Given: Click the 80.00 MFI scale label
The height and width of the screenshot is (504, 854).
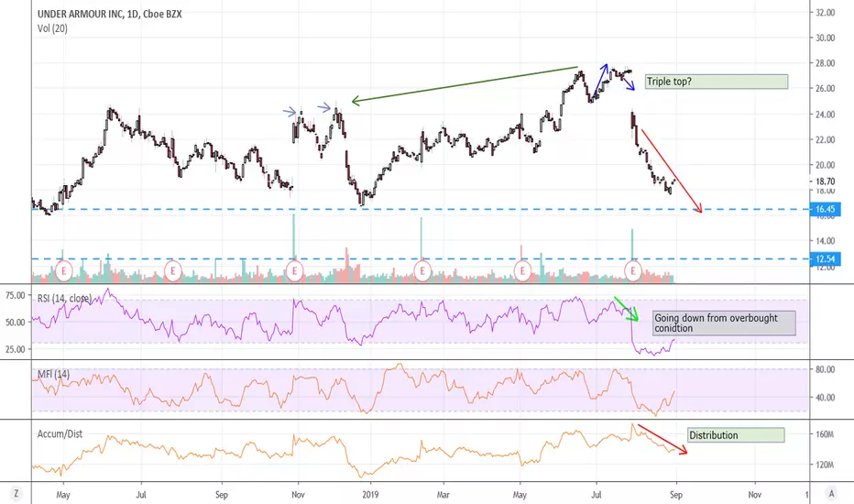Looking at the screenshot, I should [825, 369].
